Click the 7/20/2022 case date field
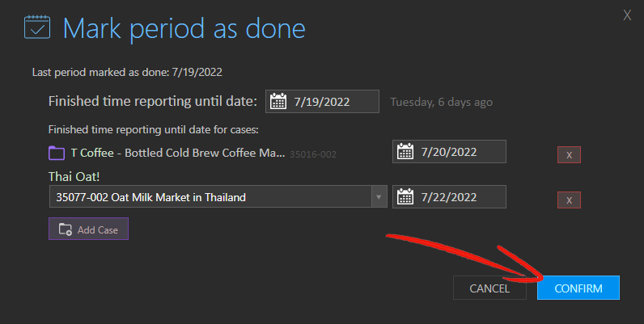 (449, 151)
